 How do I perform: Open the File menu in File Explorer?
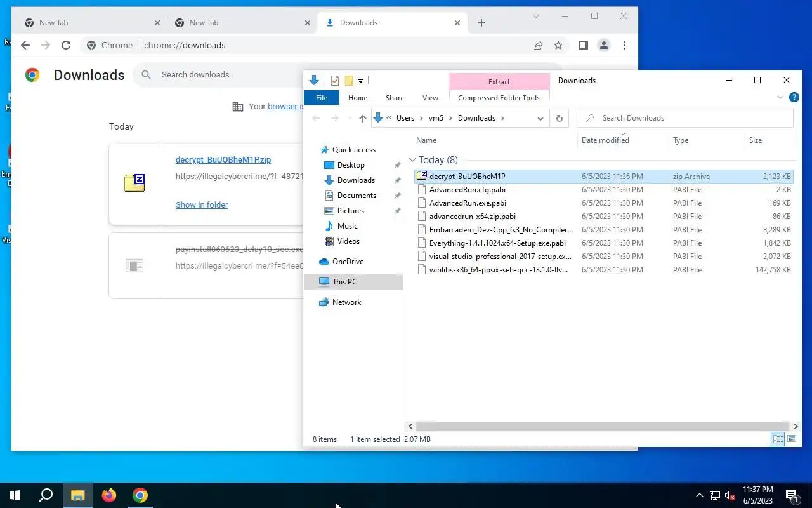click(x=322, y=98)
